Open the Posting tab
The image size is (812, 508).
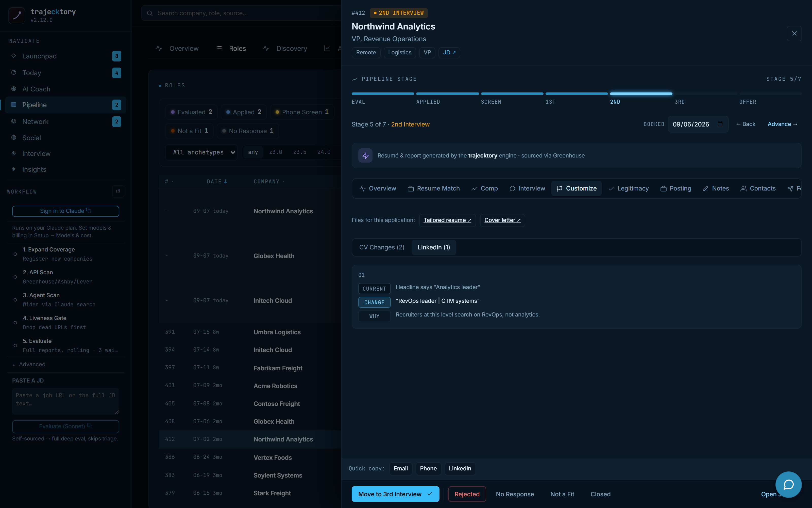pos(676,188)
